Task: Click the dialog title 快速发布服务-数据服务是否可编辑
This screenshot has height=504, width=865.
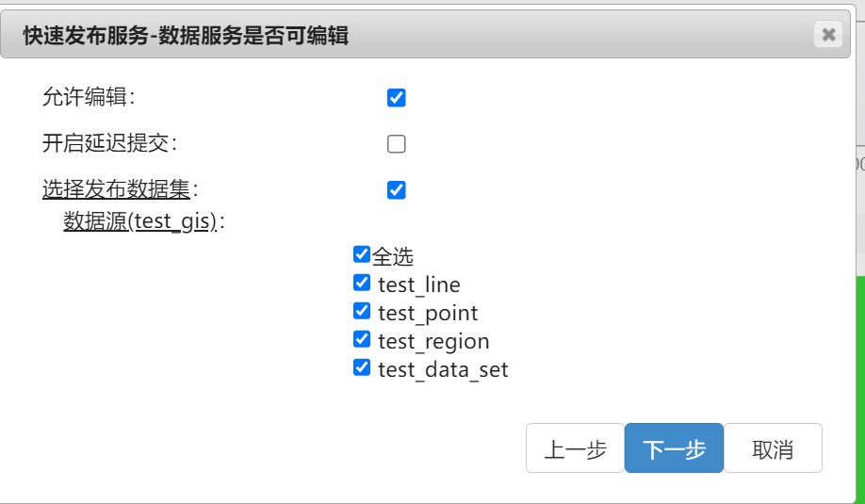Action: [x=186, y=35]
